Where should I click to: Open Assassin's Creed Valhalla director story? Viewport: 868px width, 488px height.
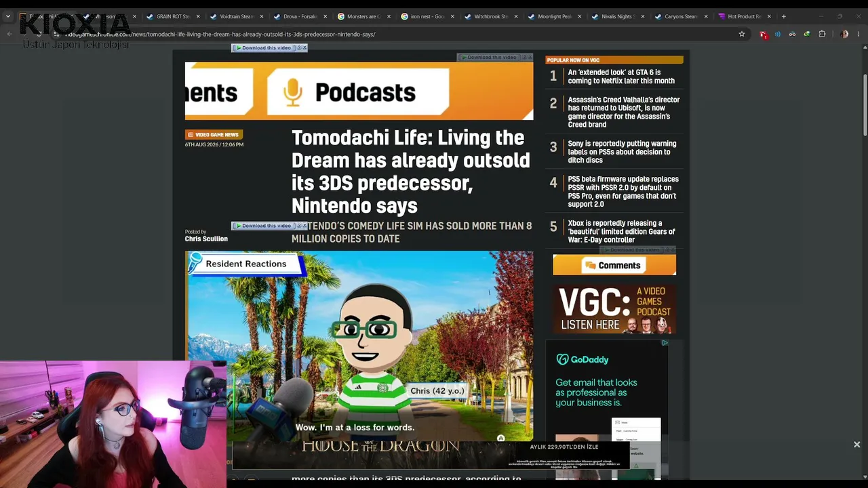[623, 112]
